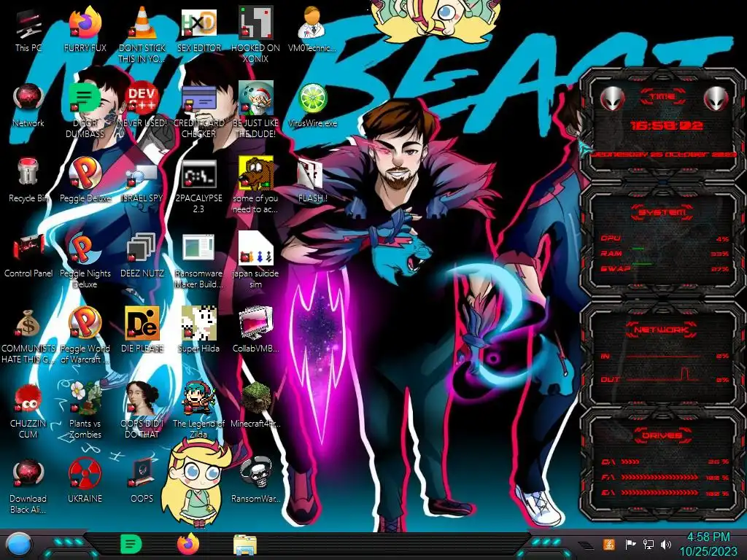Open the OOPS Alienware laptop icon

pyautogui.click(x=142, y=481)
